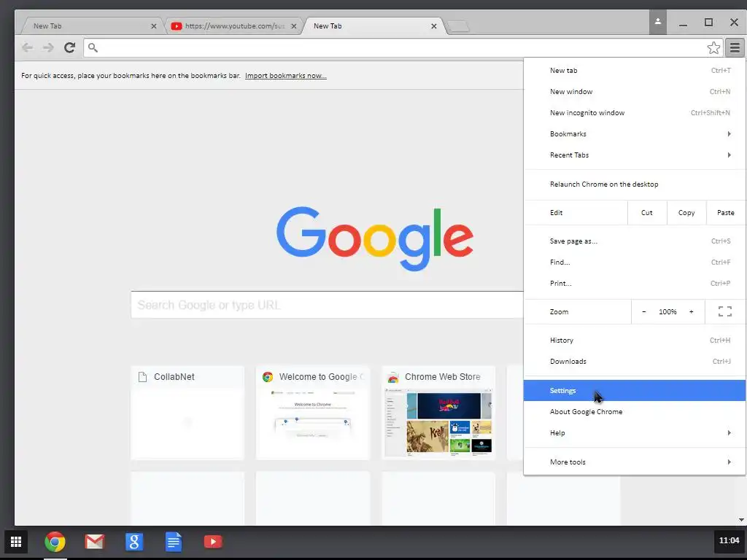Select Print... in the menu

click(635, 284)
